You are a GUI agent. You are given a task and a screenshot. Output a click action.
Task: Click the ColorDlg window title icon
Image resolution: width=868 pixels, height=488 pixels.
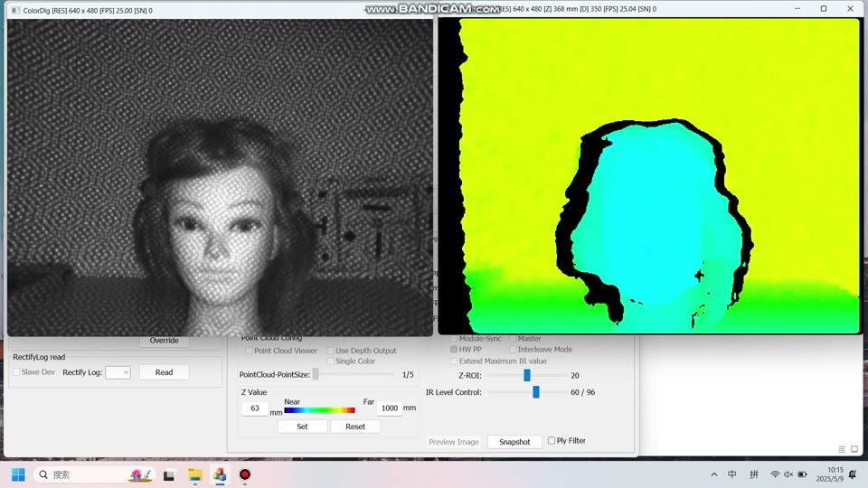(15, 10)
